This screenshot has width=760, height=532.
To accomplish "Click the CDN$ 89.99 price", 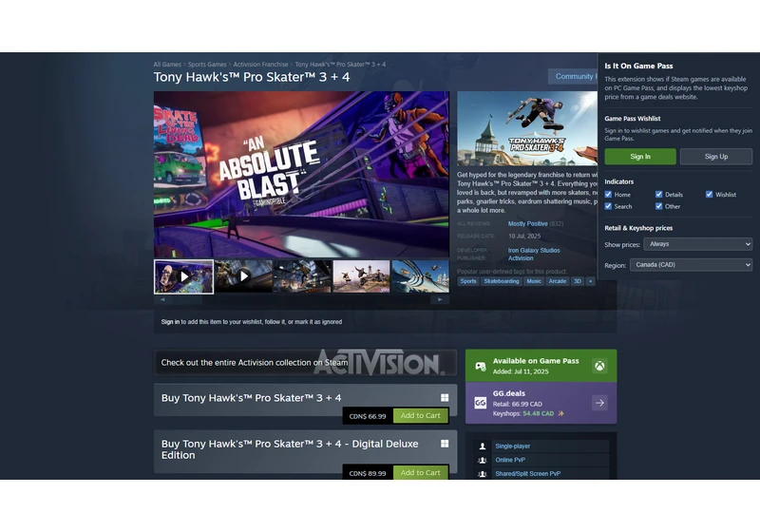I will pyautogui.click(x=368, y=473).
